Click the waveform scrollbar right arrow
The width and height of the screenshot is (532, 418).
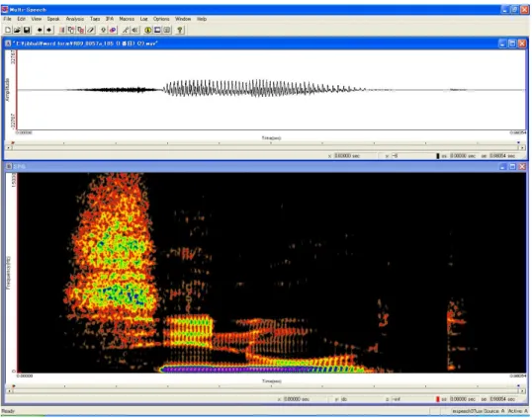(x=523, y=148)
